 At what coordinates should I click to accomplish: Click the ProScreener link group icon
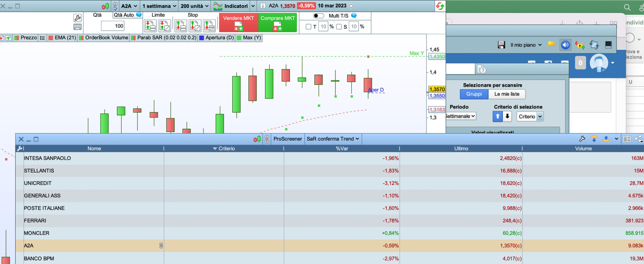pos(267,139)
